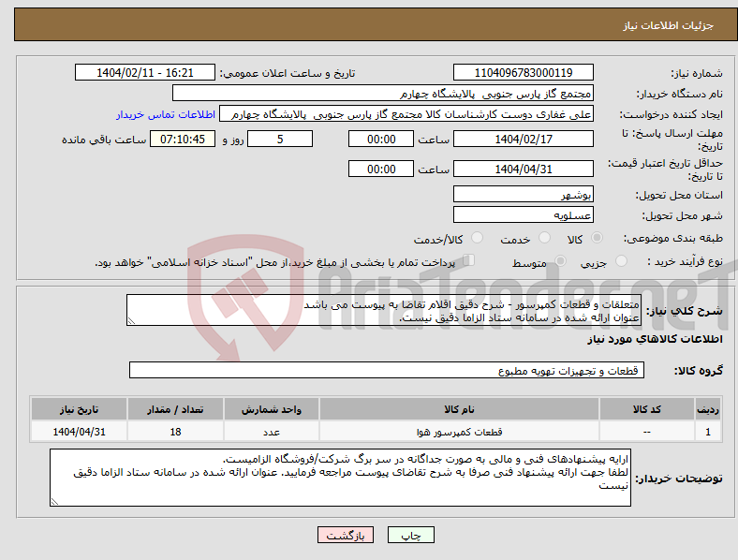Click the delivery province field بوشهر

523,194
